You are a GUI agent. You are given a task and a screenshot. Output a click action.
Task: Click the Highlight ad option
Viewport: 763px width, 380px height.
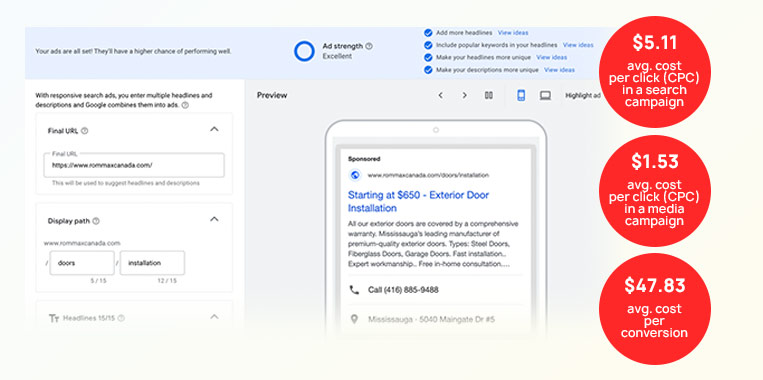pyautogui.click(x=582, y=96)
